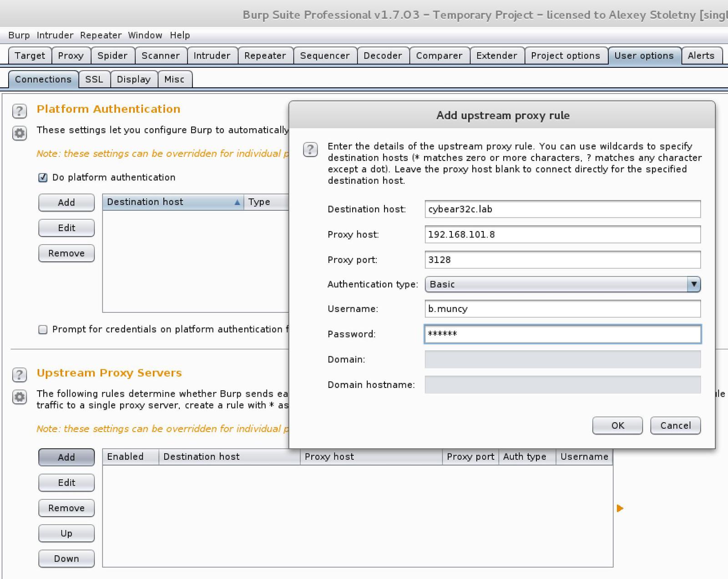Cancel the upstream proxy rule dialog

(675, 425)
